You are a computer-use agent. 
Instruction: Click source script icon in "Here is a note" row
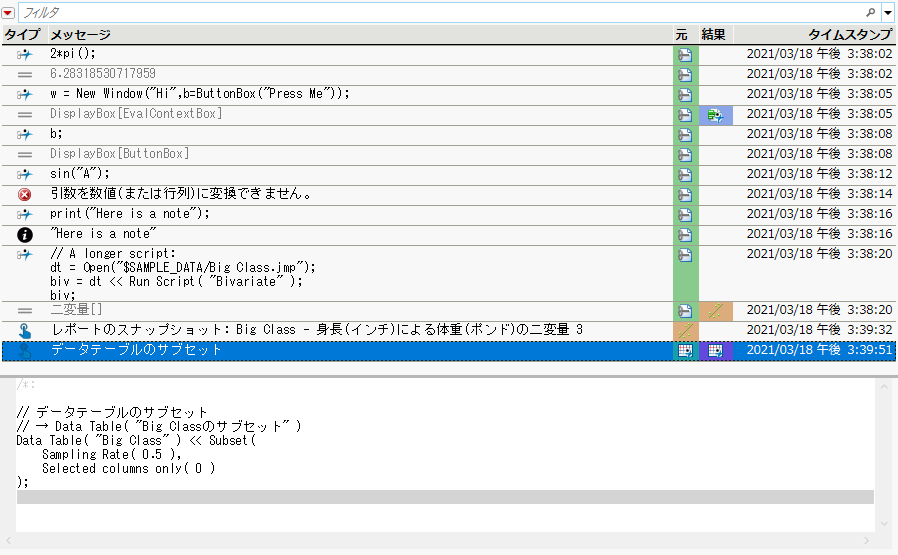pos(685,235)
